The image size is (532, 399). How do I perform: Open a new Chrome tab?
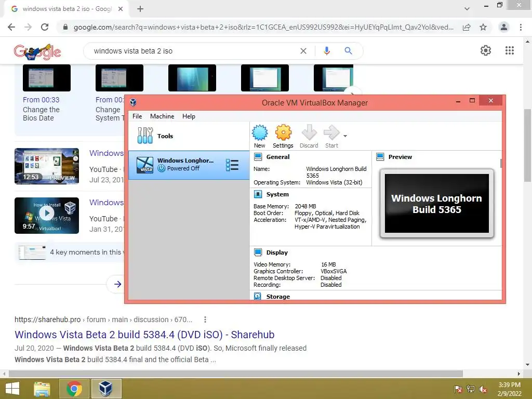140,9
